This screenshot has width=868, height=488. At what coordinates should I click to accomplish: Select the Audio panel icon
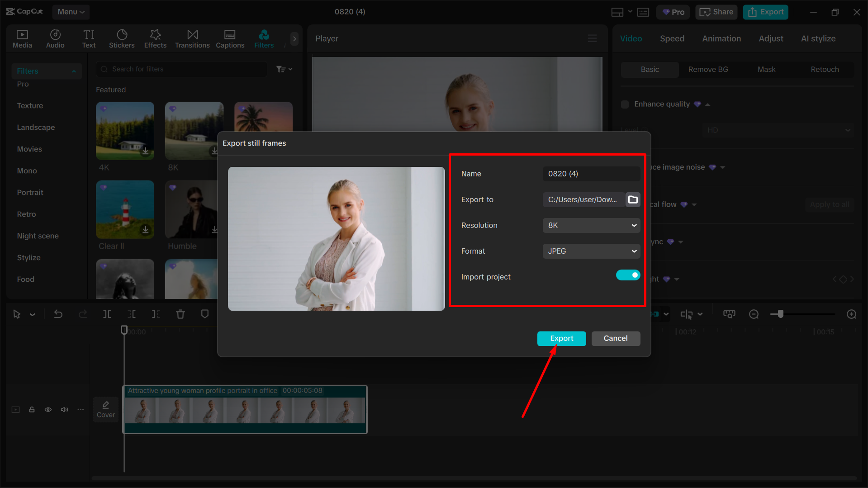(x=55, y=38)
